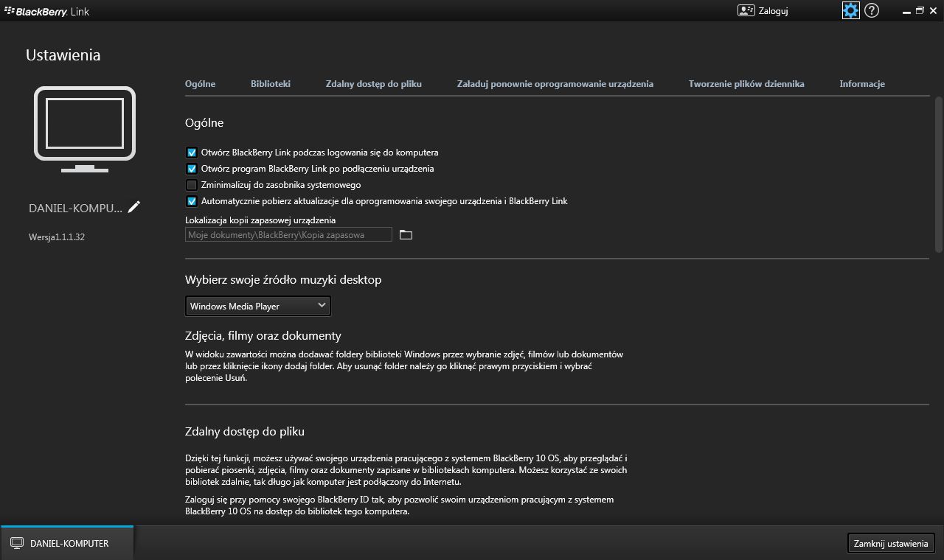This screenshot has width=944, height=560.
Task: Select the DANIEL-KOMPUTER bottom tab
Action: pos(67,543)
